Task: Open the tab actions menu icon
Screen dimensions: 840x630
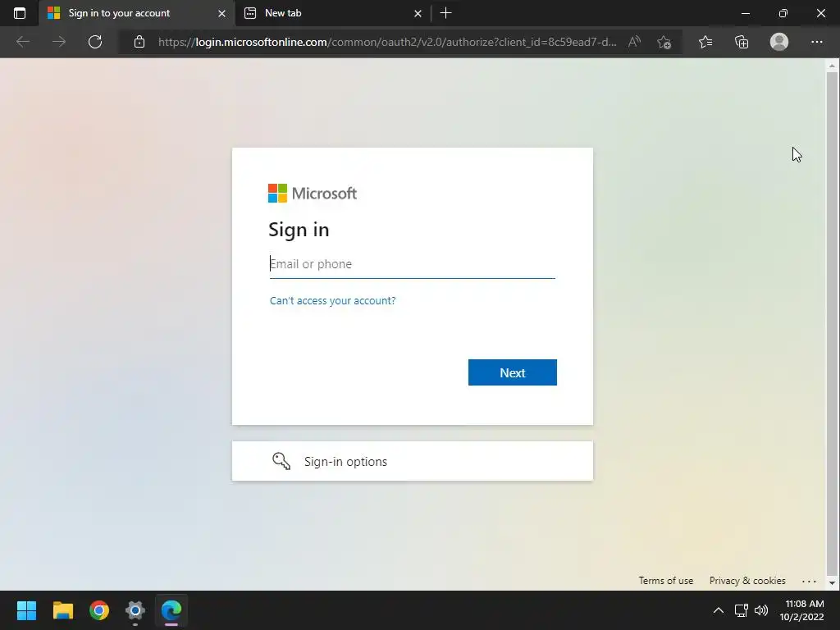Action: 20,13
